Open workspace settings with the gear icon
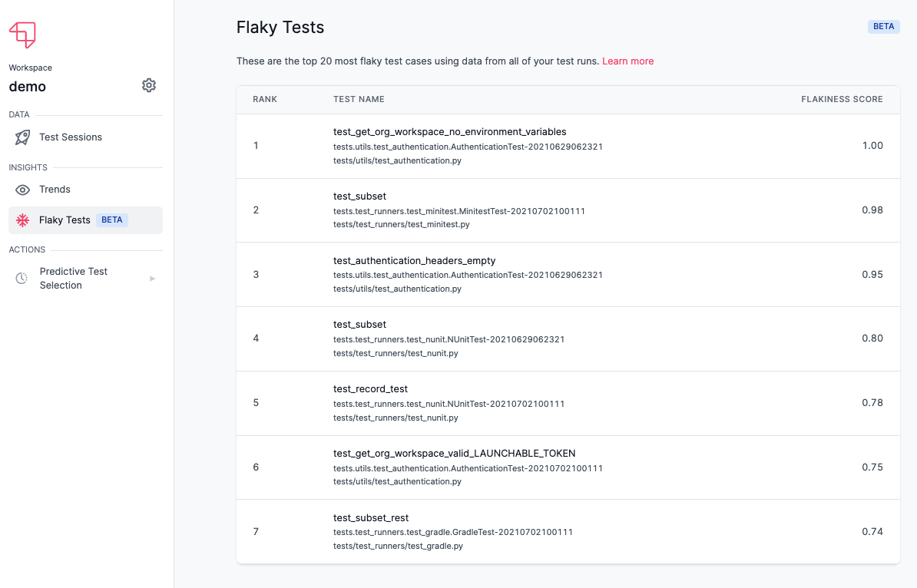 (x=148, y=85)
